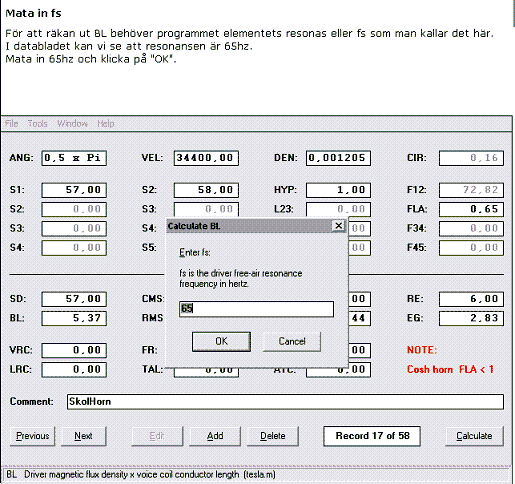
Task: Select the S1 field with 57,00
Action: tap(74, 190)
